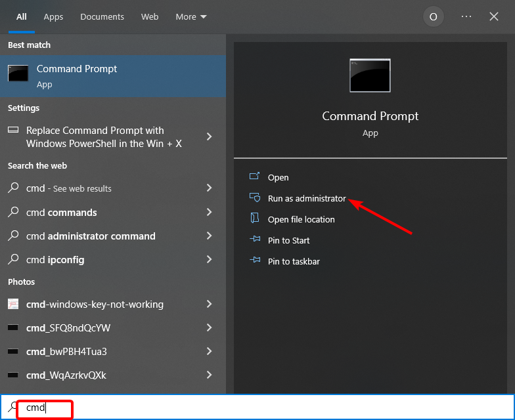Click the Open icon in actions list
This screenshot has height=420, width=515.
[255, 177]
